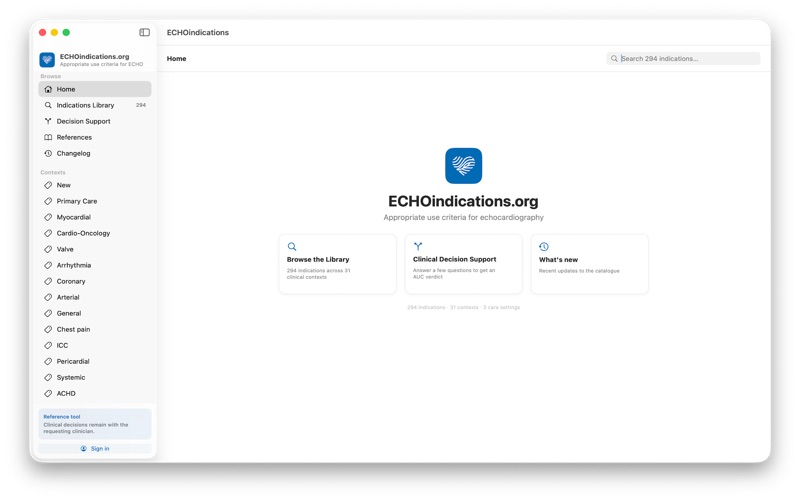Click the tag icon beside Chest pain

(x=48, y=329)
